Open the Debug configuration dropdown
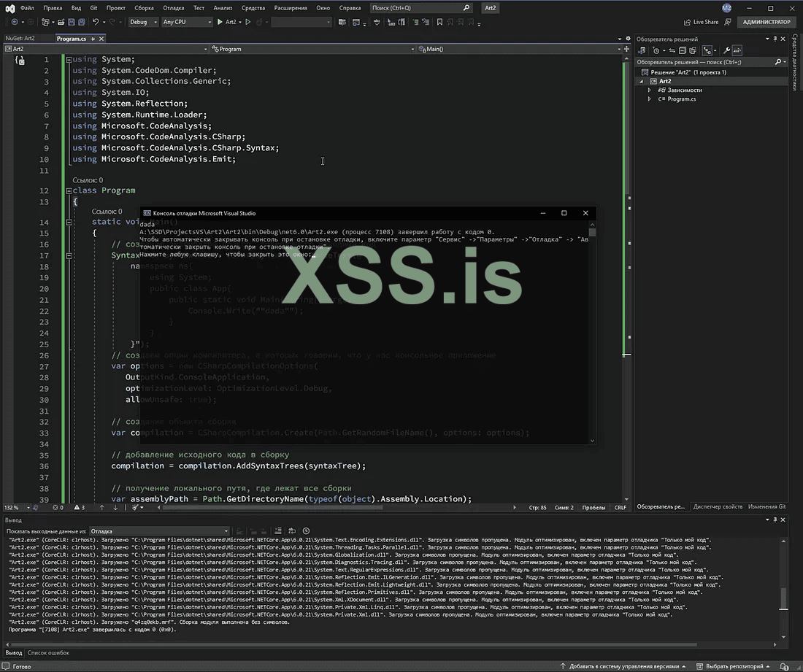Viewport: 803px width, 672px height. coord(143,22)
